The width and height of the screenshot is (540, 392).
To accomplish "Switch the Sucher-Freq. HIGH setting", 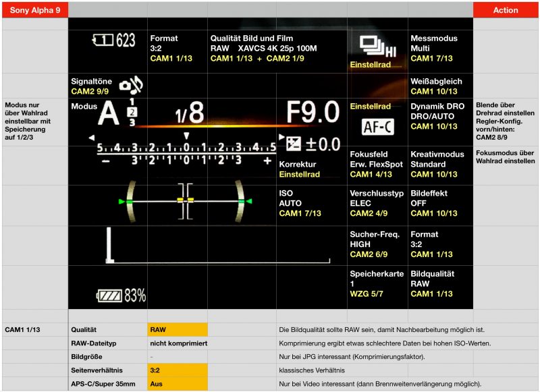I will click(377, 244).
